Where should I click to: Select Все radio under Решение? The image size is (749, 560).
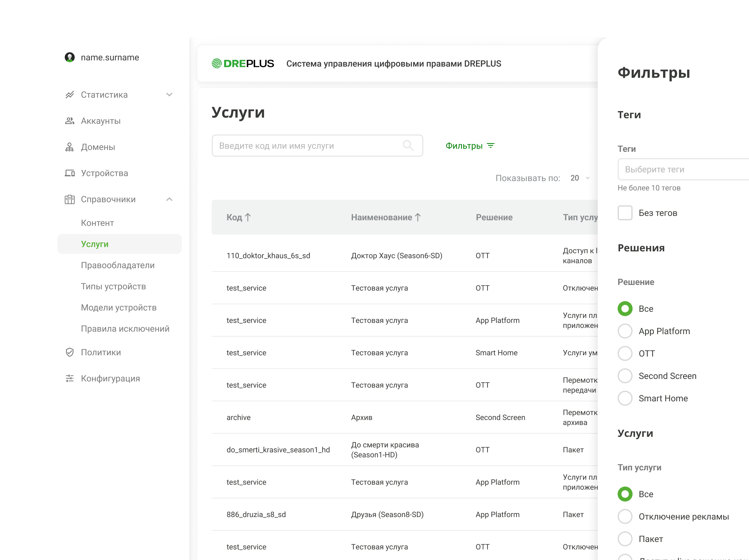[625, 309]
